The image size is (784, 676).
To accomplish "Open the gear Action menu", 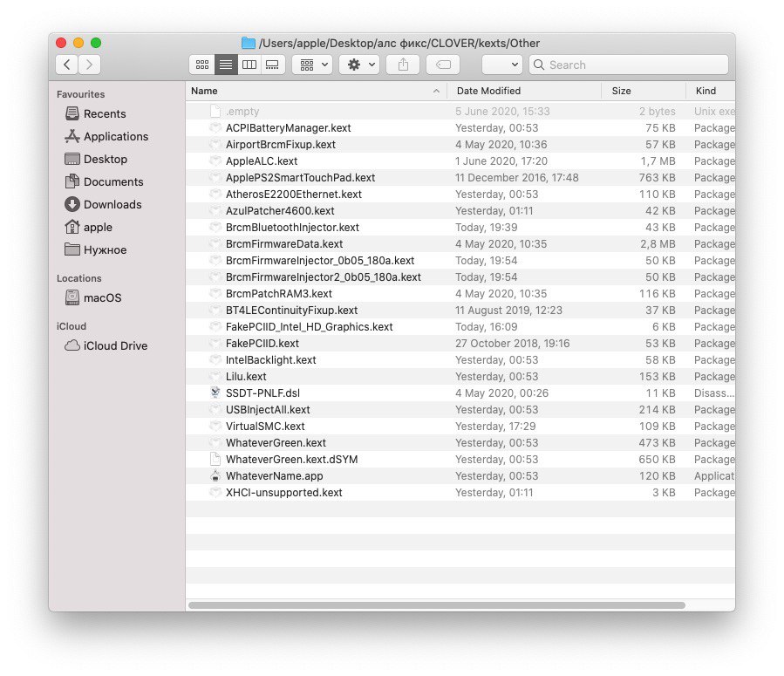I will [359, 65].
